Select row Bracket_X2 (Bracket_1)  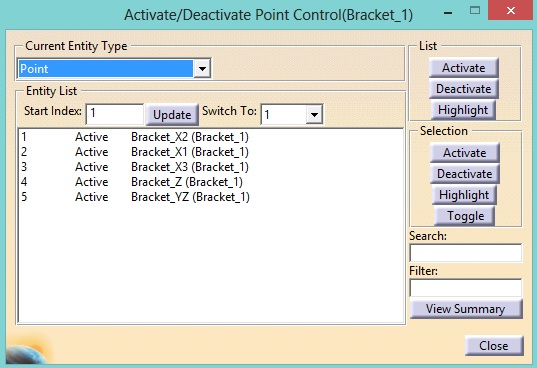211,137
